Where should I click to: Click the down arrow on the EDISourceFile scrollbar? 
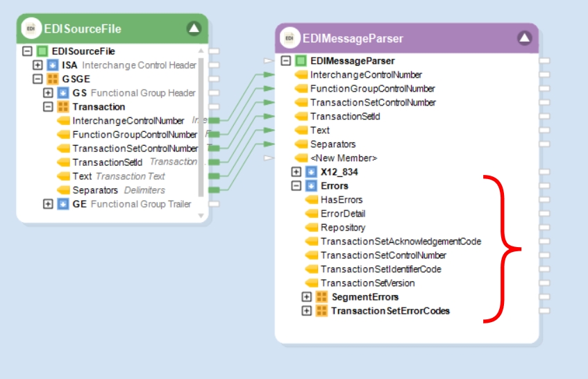[x=201, y=216]
